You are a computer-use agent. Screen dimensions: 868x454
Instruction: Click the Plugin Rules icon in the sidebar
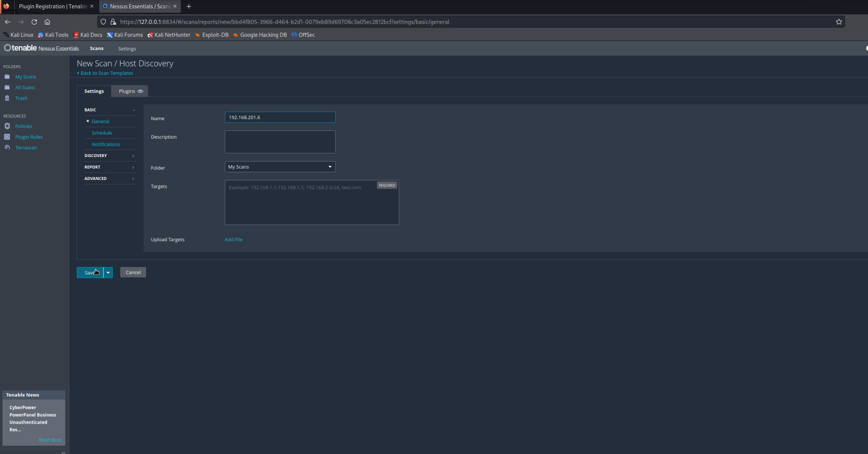pos(7,137)
